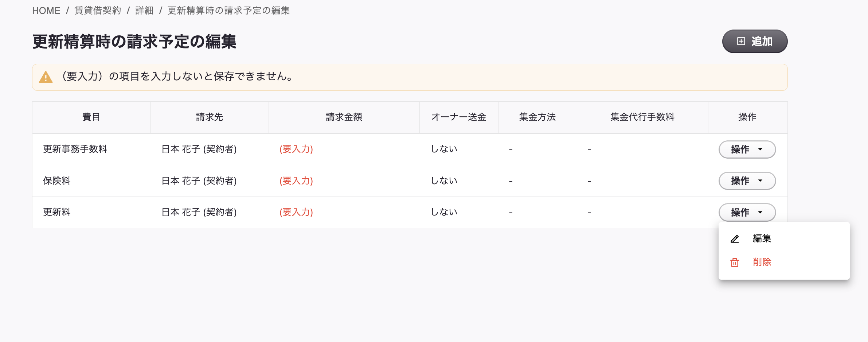Click the plus icon in 追加 button
Viewport: 868px width, 342px height.
(x=741, y=41)
